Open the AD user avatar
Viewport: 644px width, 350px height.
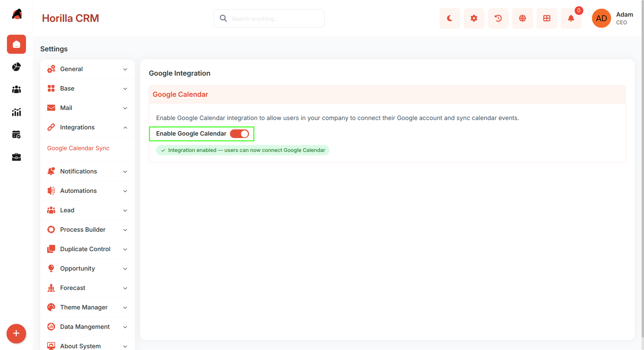tap(601, 18)
